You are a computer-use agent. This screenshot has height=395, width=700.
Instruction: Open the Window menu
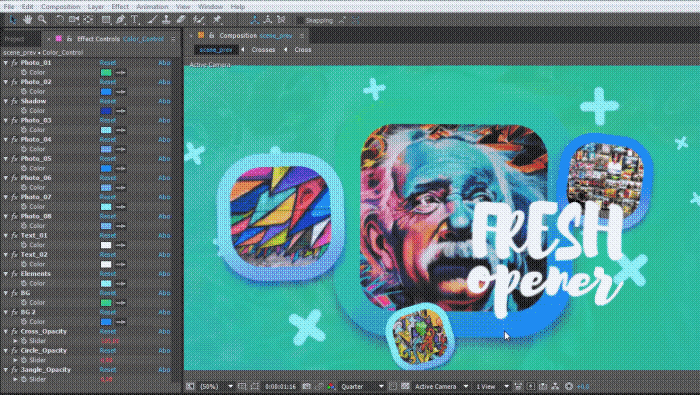pos(210,7)
